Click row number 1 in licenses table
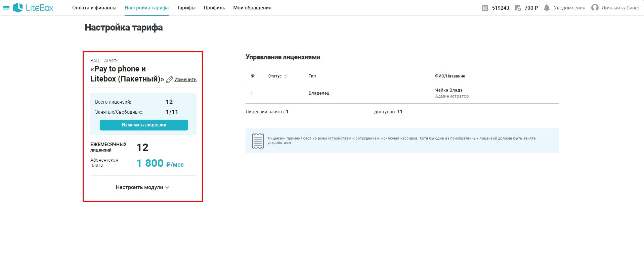The height and width of the screenshot is (272, 644). 252,93
